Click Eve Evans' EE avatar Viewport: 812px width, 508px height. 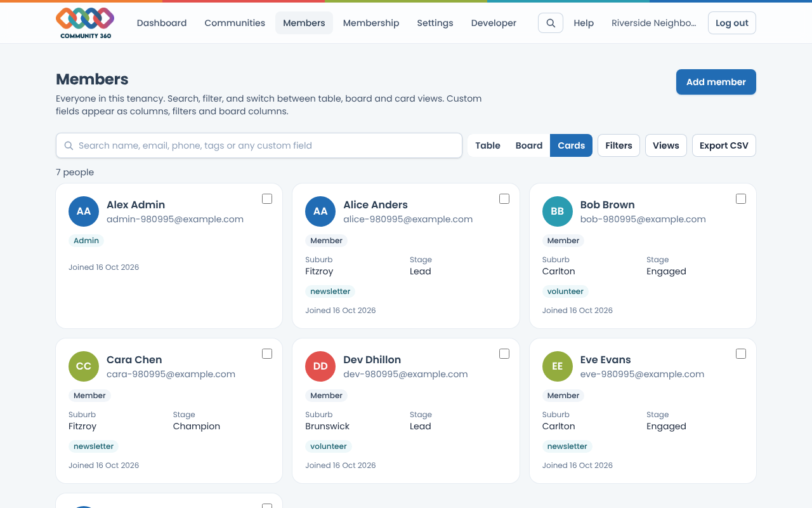[558, 366]
